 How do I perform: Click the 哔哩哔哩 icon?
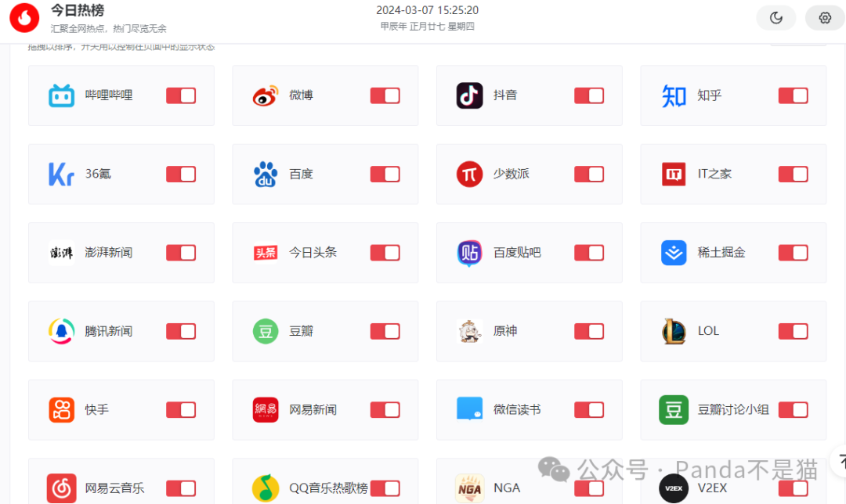[62, 96]
